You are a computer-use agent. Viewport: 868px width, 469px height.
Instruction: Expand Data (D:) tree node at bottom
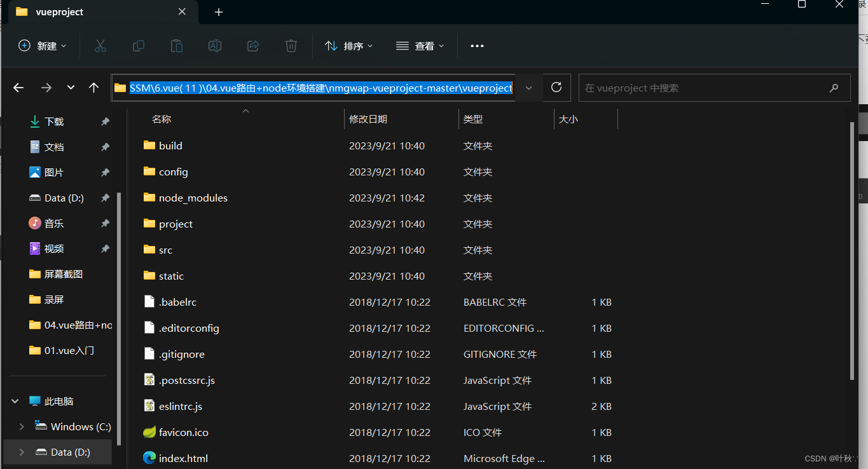[x=22, y=452]
